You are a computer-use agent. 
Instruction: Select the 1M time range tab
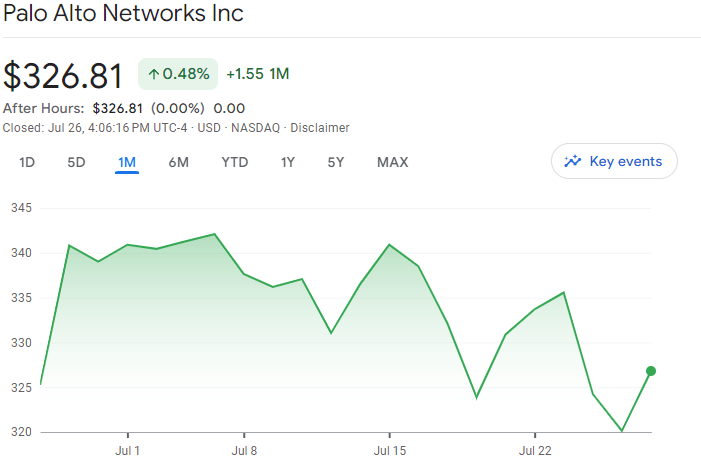(127, 162)
